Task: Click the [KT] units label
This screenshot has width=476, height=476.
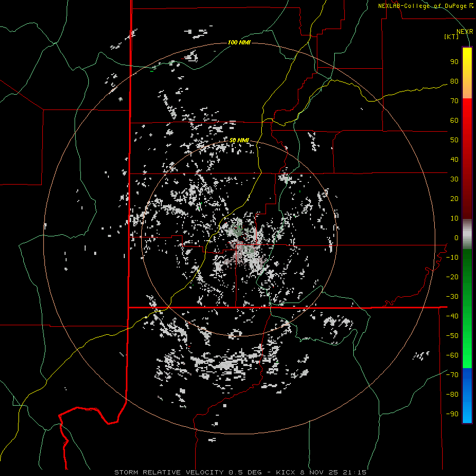Action: pos(452,36)
